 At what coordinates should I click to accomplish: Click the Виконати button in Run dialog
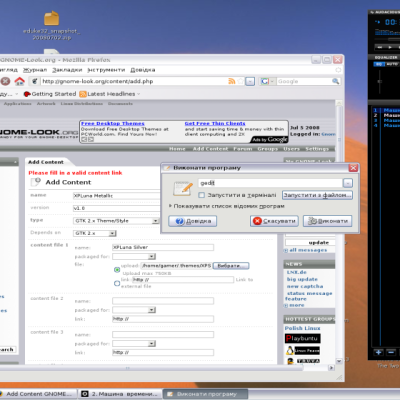click(327, 221)
